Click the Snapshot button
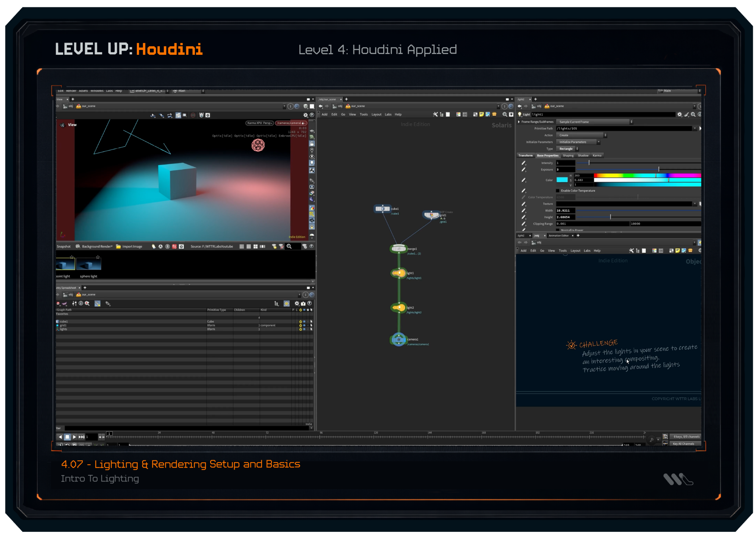This screenshot has width=756, height=537. (x=63, y=246)
